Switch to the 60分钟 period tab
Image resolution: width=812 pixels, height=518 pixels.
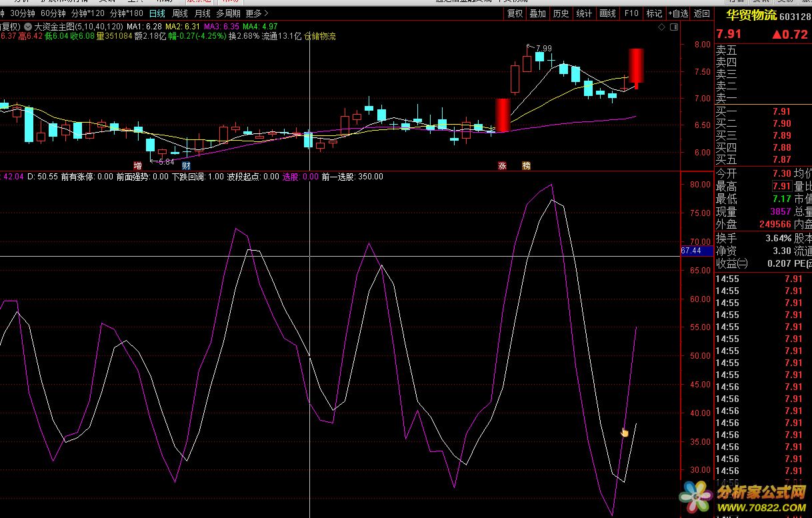[x=53, y=13]
